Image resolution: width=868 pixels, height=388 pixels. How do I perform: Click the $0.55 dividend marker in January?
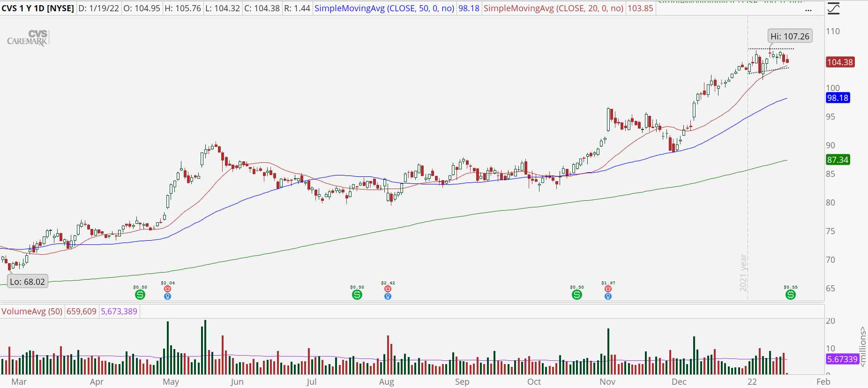[791, 295]
